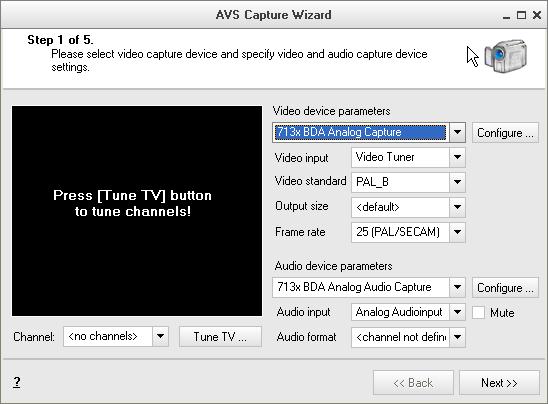Select the 713x BDA Analog Capture field
This screenshot has width=548, height=404.
coord(361,132)
